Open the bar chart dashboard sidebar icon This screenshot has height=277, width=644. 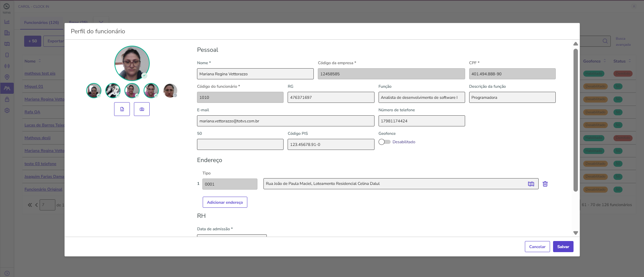[x=7, y=22]
